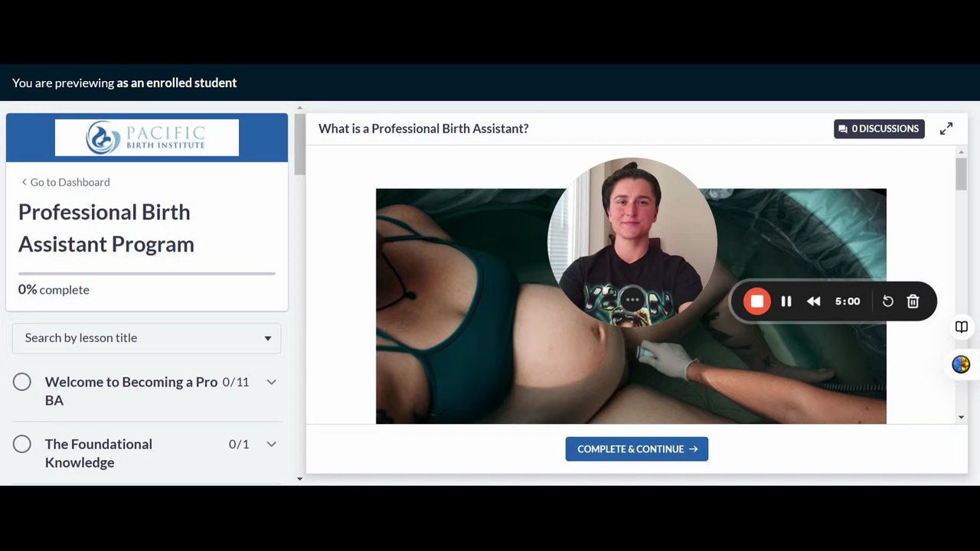This screenshot has height=551, width=980.
Task: Click the course progress bar
Action: click(147, 273)
